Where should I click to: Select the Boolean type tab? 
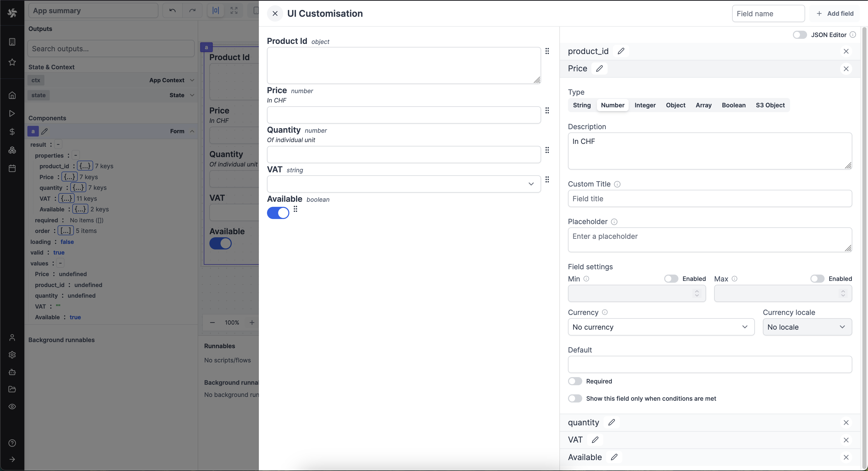tap(733, 105)
